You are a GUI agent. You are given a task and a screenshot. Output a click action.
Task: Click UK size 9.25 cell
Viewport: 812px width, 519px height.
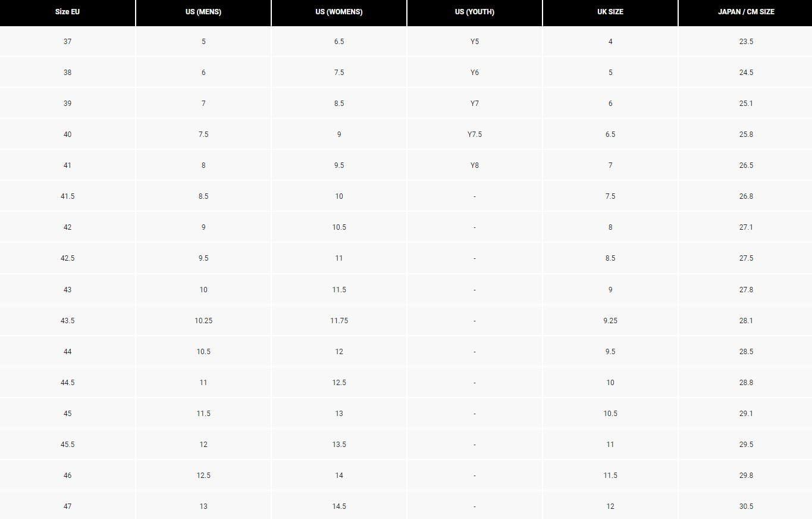tap(610, 321)
